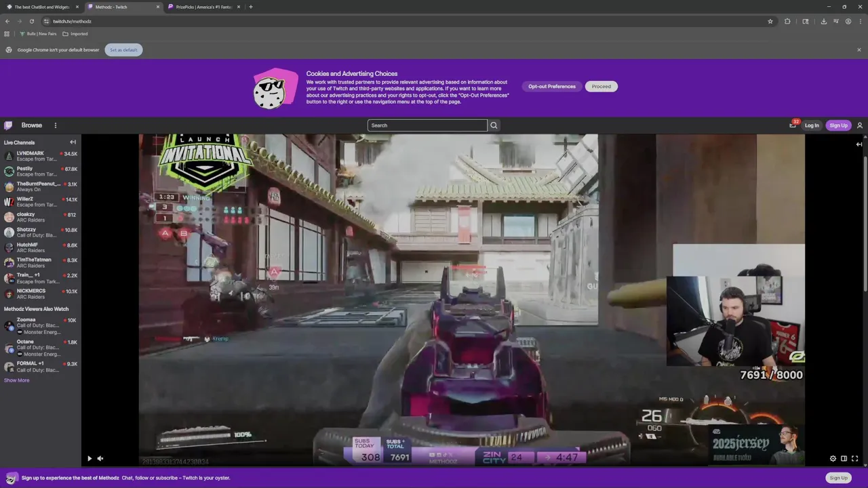The height and width of the screenshot is (488, 868).
Task: Open the WillerZ live channel
Action: (41, 202)
